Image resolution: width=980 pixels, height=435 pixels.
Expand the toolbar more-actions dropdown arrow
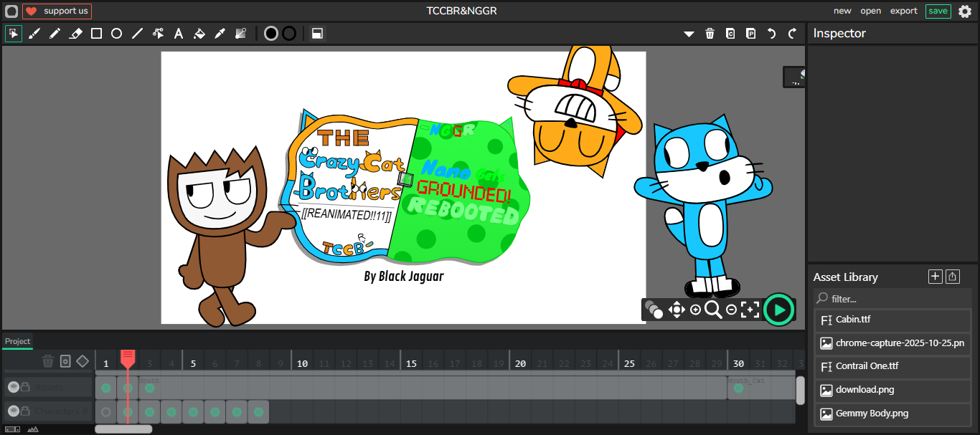pyautogui.click(x=689, y=34)
